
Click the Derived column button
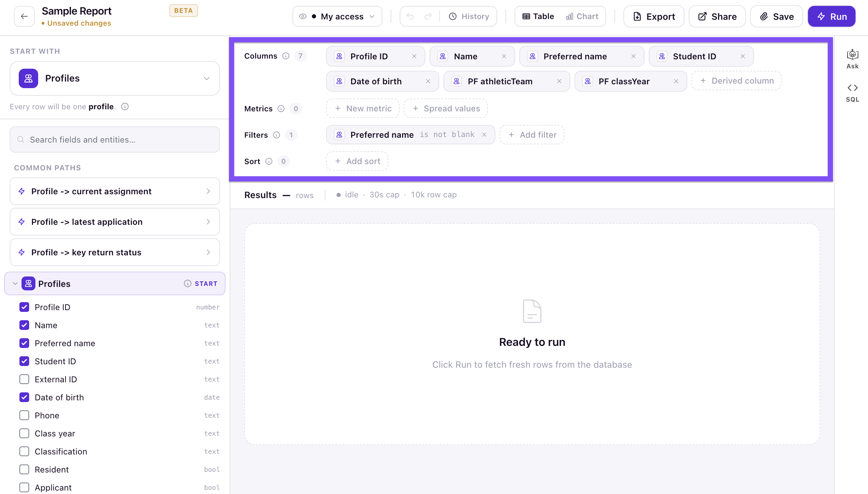[737, 81]
